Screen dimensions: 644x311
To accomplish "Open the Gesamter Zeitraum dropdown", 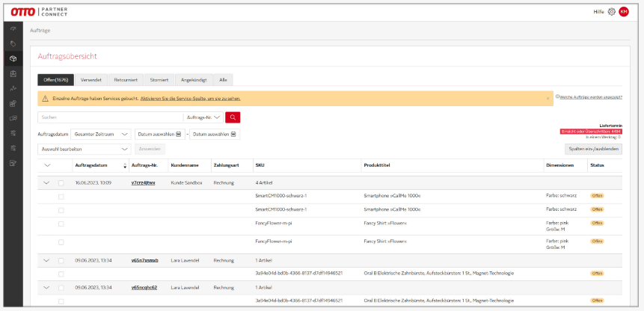I will coord(101,134).
